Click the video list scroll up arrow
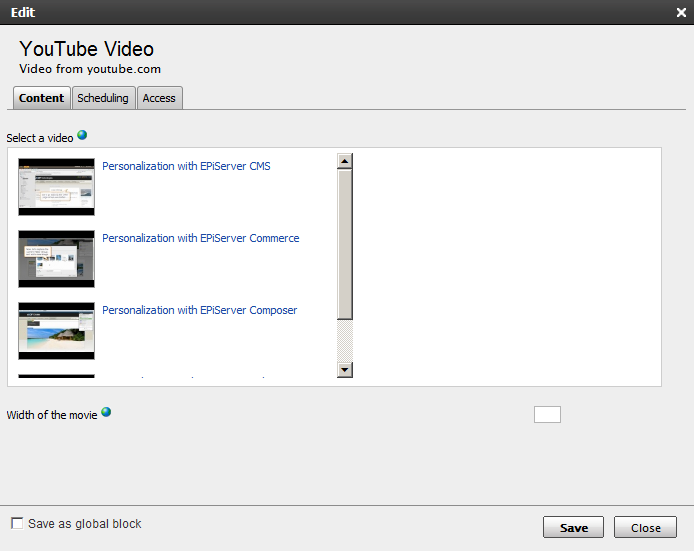694x551 pixels. [345, 161]
